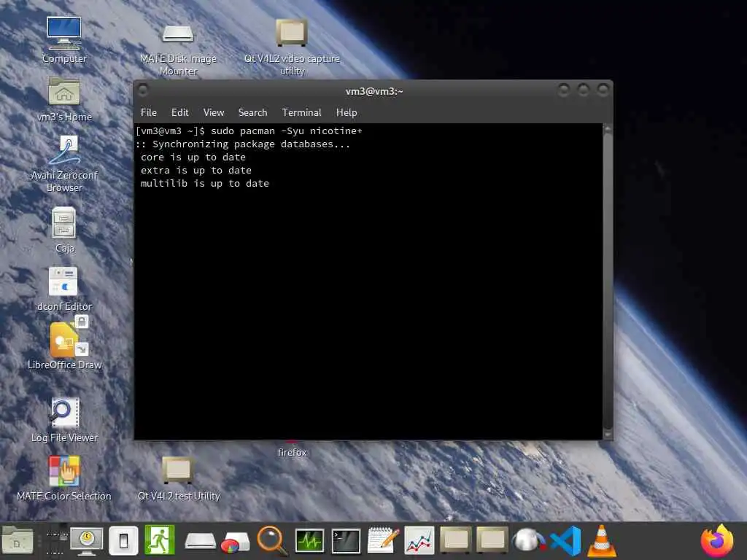This screenshot has height=560, width=747.
Task: Launch Visual Studio Code from dock
Action: point(566,541)
